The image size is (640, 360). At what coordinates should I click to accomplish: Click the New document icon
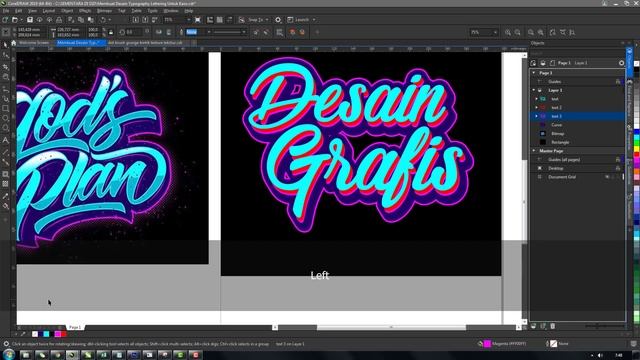[5, 20]
